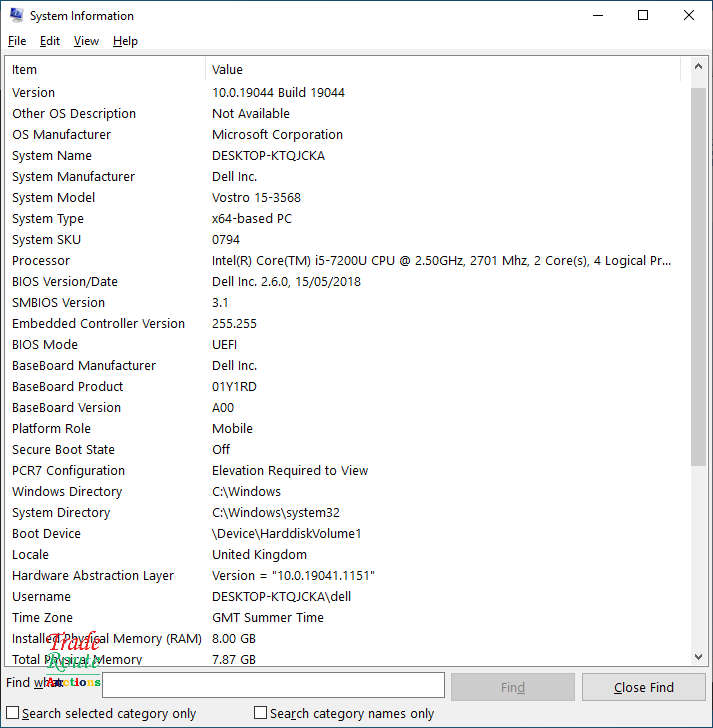Select the OS Manufacturer row
The image size is (713, 728).
(344, 135)
